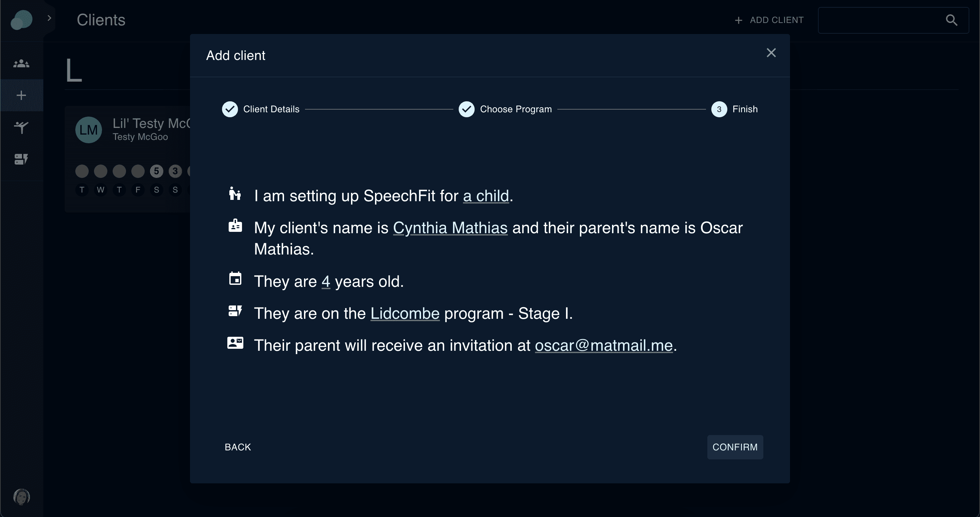Click the clients panel icon in sidebar
Image resolution: width=980 pixels, height=517 pixels.
pyautogui.click(x=21, y=63)
